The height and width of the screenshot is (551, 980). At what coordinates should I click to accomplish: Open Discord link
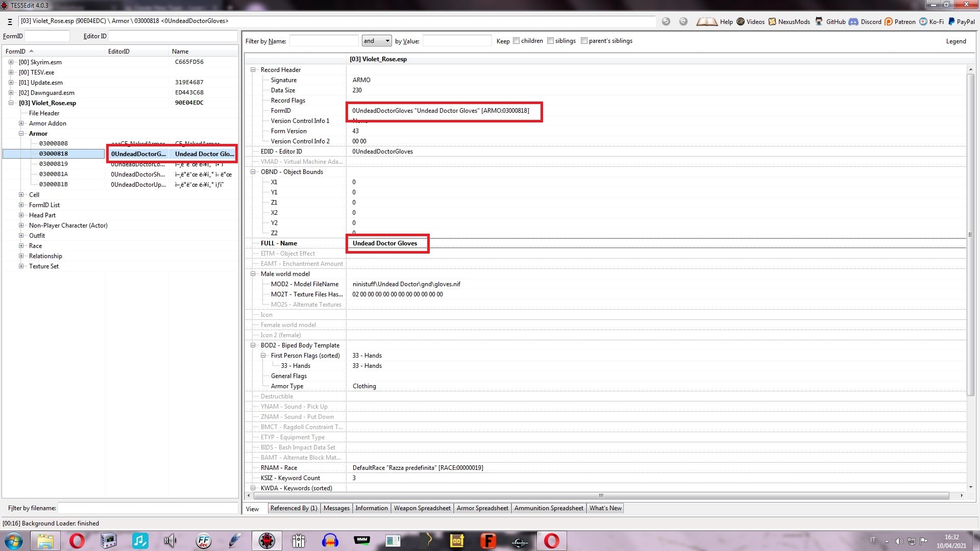865,21
